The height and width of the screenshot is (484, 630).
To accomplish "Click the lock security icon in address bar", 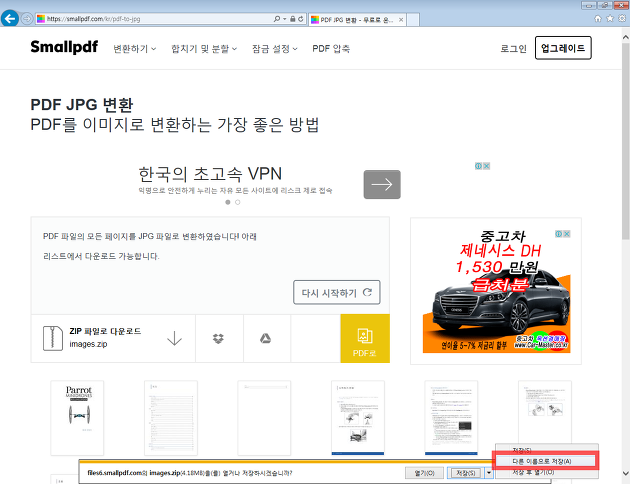I will (292, 19).
